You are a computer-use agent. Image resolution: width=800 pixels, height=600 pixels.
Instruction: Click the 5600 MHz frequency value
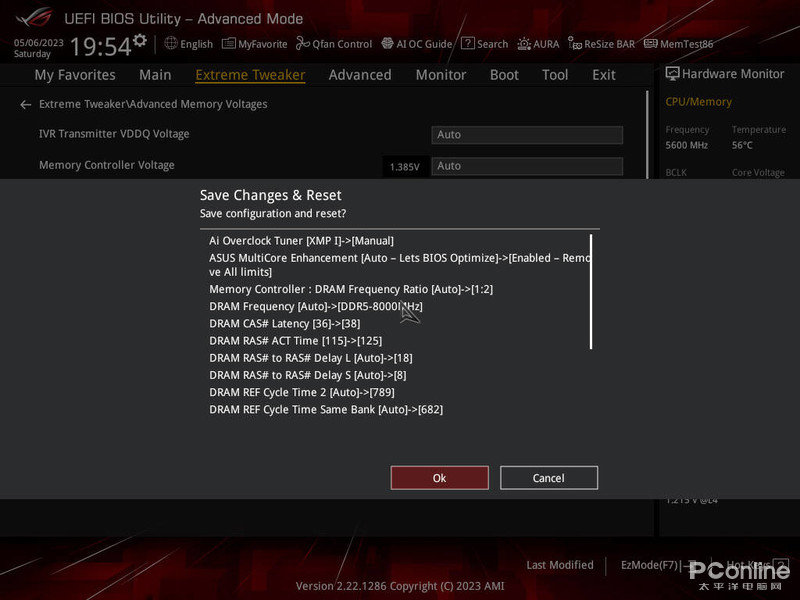click(686, 145)
